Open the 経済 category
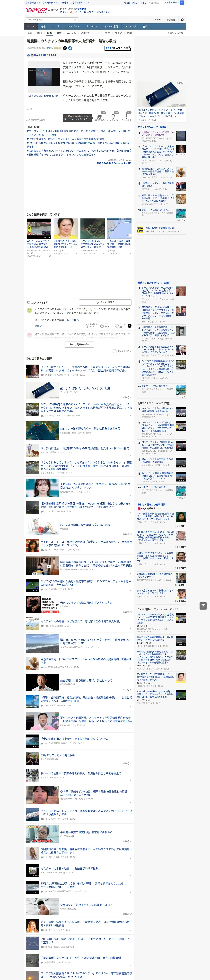This screenshot has height=980, width=210. pyautogui.click(x=59, y=33)
